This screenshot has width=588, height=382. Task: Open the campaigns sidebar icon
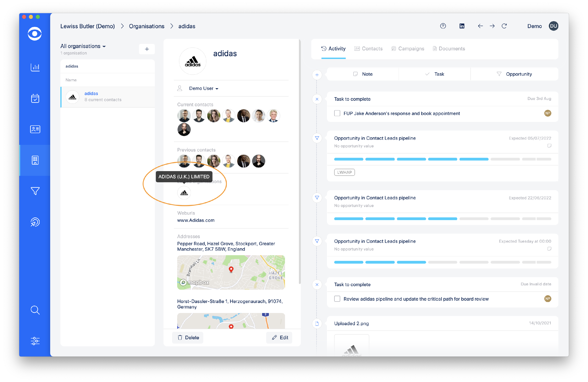(35, 222)
